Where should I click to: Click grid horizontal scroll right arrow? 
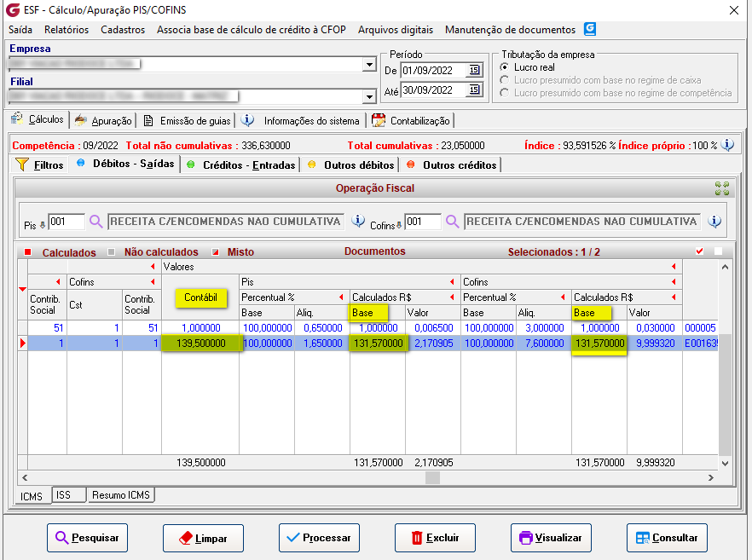tap(711, 477)
